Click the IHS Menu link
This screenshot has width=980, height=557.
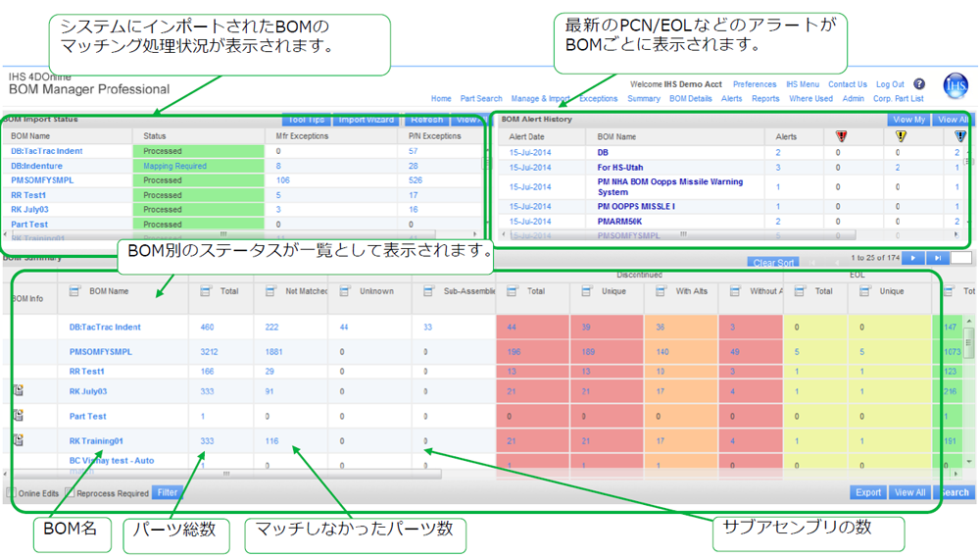click(803, 84)
